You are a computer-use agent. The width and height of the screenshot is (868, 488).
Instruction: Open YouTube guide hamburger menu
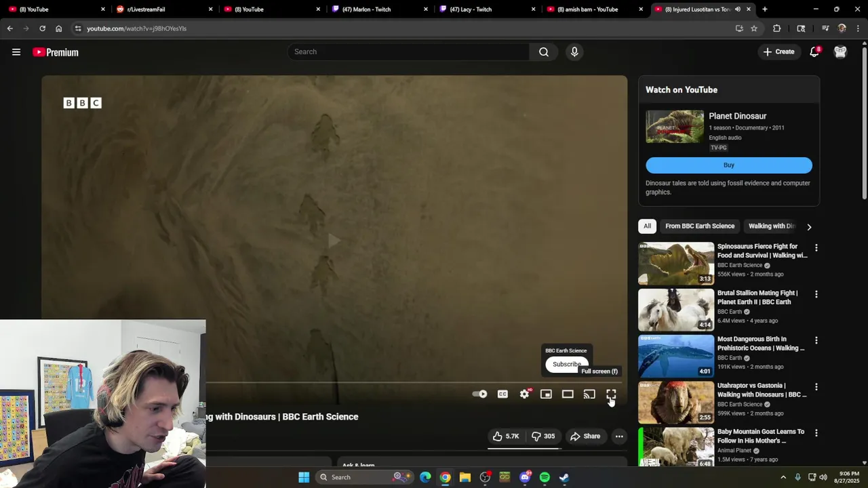16,52
